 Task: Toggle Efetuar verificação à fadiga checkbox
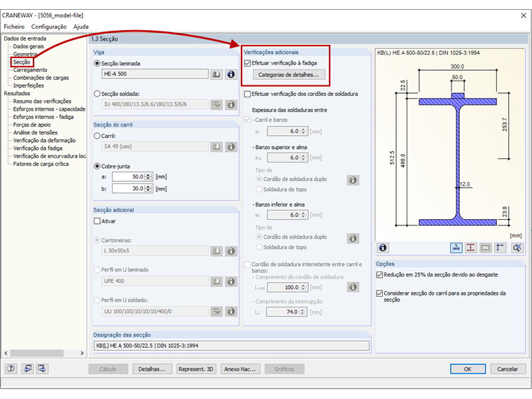click(x=247, y=63)
